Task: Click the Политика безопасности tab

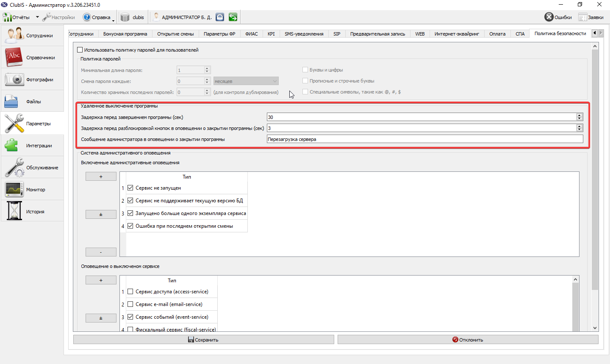Action: tap(560, 33)
